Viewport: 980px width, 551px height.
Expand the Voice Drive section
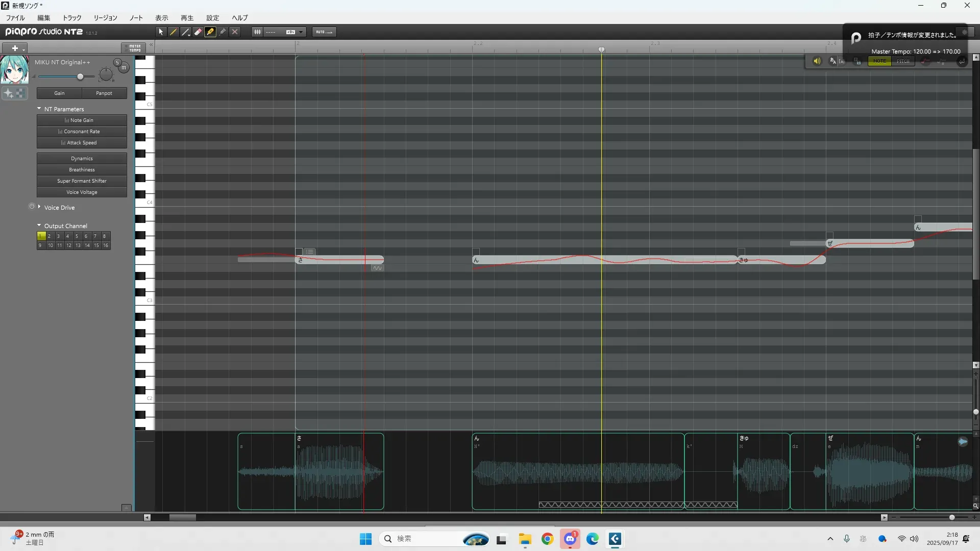tap(39, 207)
